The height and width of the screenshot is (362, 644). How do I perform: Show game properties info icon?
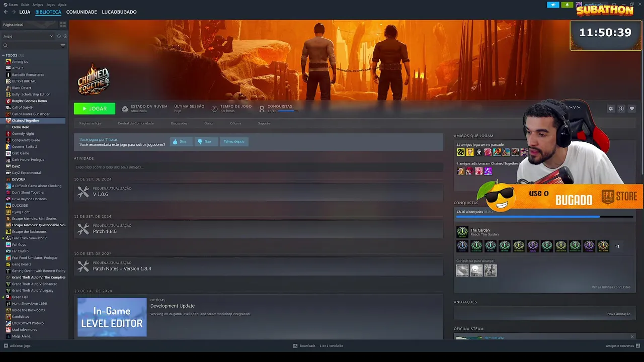click(x=621, y=109)
